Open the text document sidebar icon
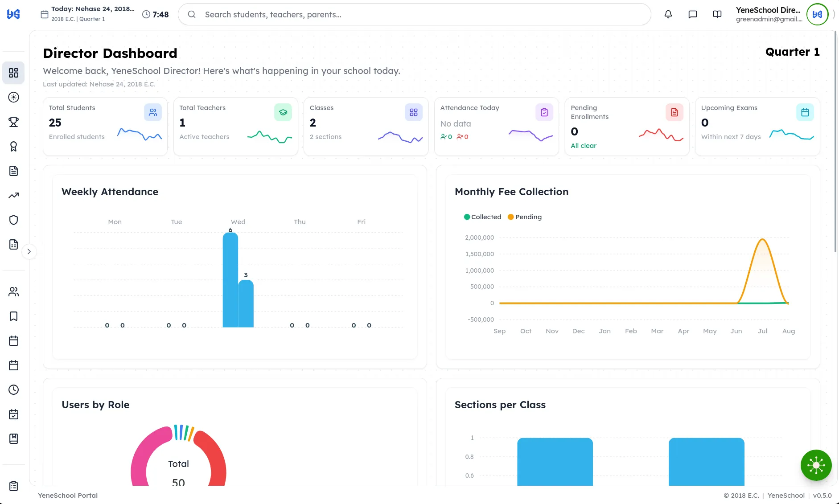 tap(13, 171)
